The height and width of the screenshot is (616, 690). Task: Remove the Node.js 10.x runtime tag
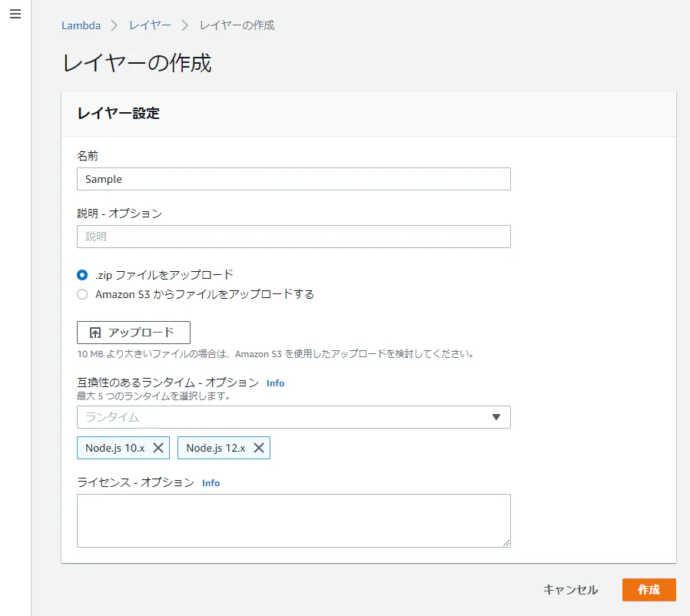pyautogui.click(x=158, y=448)
